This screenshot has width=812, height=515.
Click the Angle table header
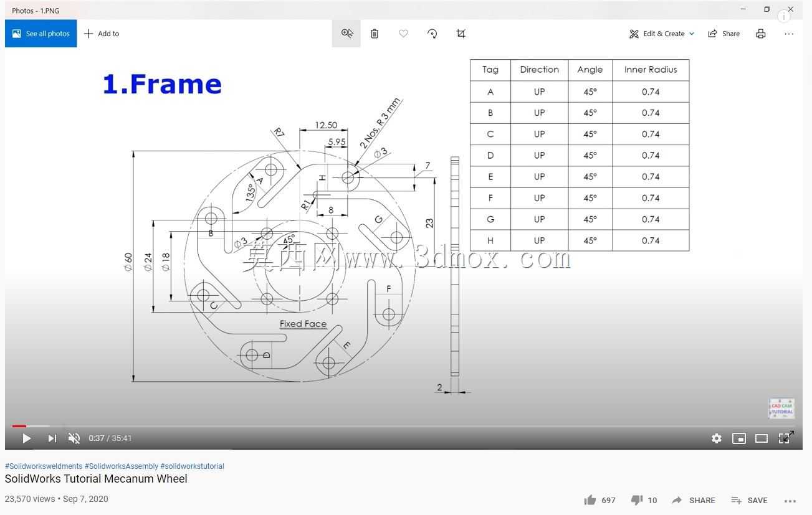click(x=590, y=70)
